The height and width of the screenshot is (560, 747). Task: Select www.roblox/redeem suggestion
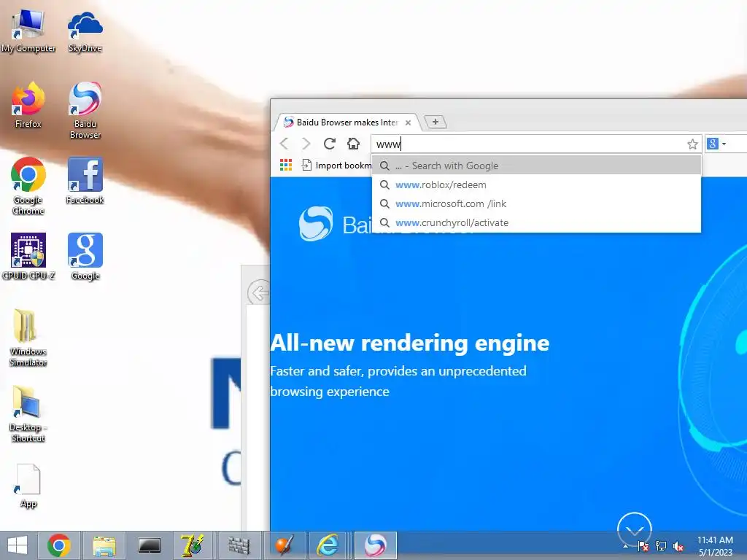pyautogui.click(x=536, y=184)
